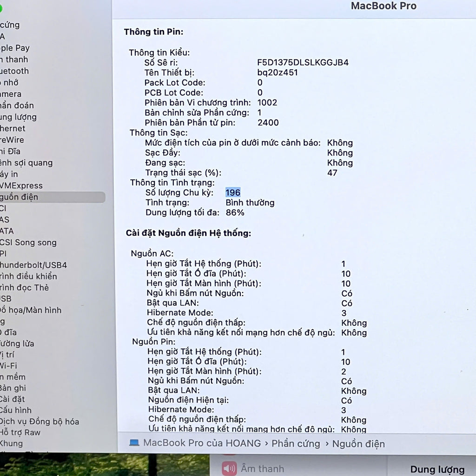Select Ethernet in the sidebar
Viewport: 476px width, 476px height.
pos(13,128)
